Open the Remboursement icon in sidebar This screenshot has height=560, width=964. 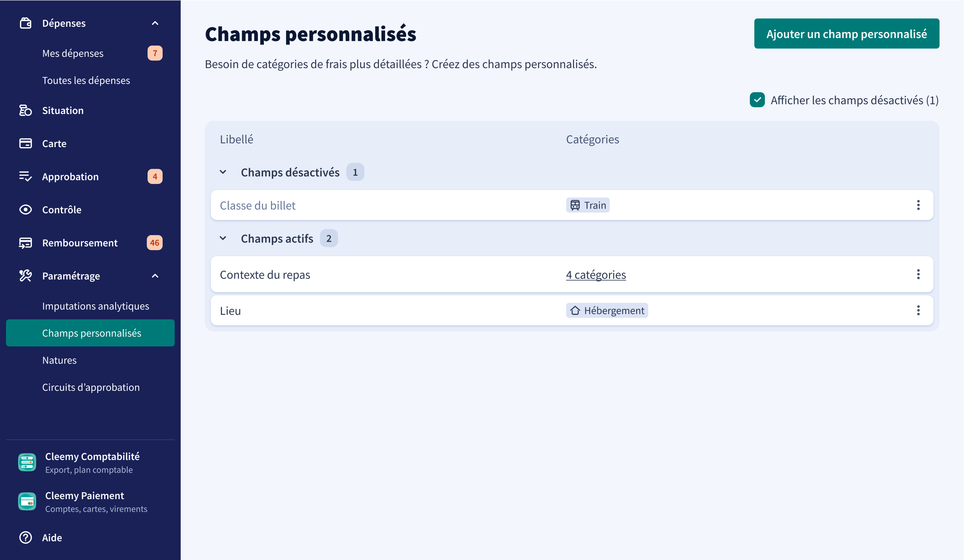coord(25,243)
